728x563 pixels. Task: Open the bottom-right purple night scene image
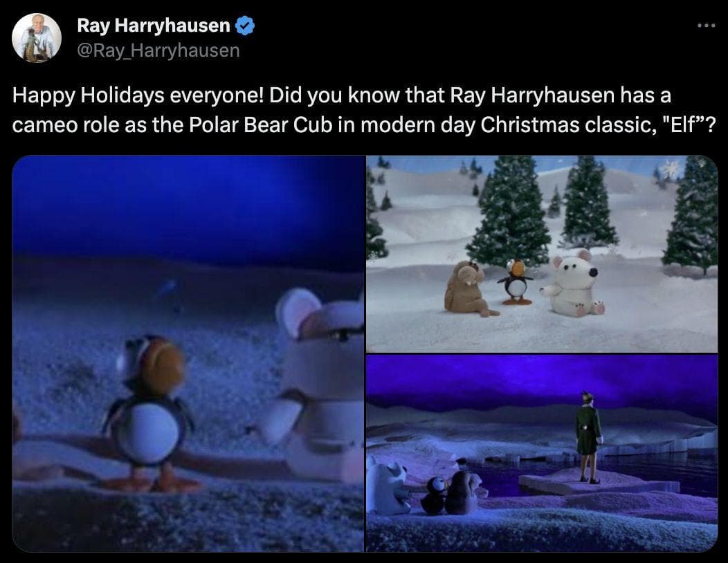pos(542,454)
